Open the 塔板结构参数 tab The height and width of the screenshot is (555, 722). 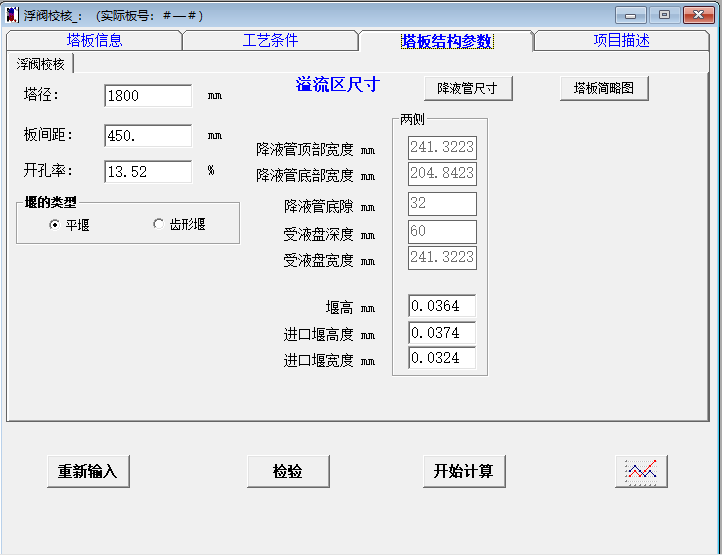pos(447,41)
